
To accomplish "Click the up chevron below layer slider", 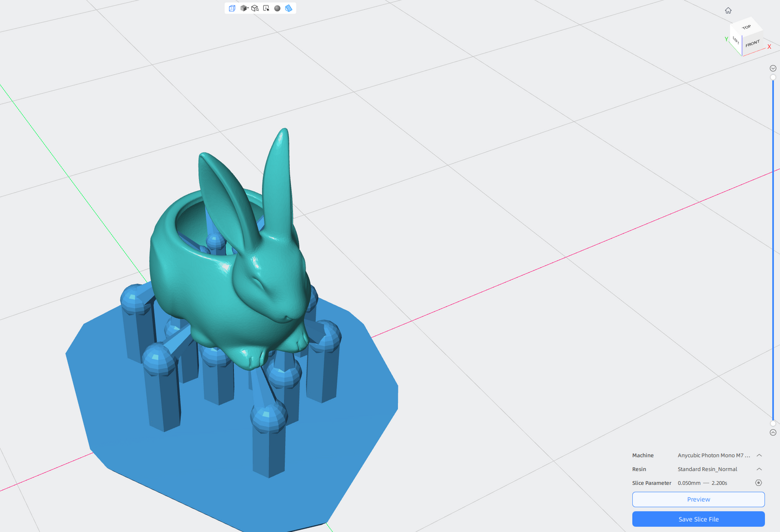I will point(773,432).
